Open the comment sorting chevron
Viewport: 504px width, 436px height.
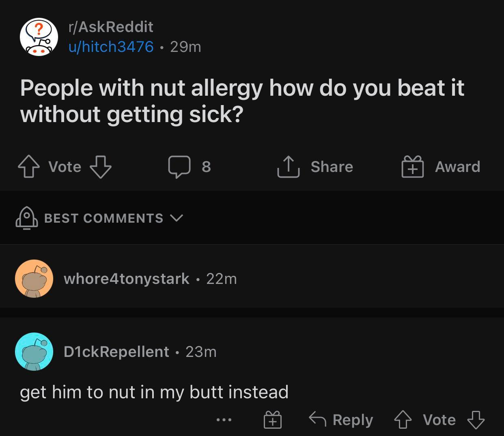(177, 218)
